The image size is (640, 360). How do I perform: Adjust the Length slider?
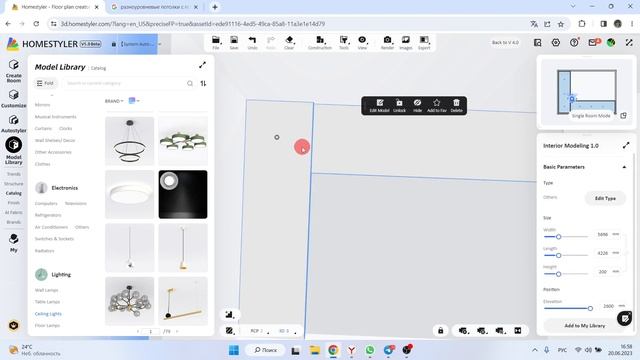coord(558,256)
